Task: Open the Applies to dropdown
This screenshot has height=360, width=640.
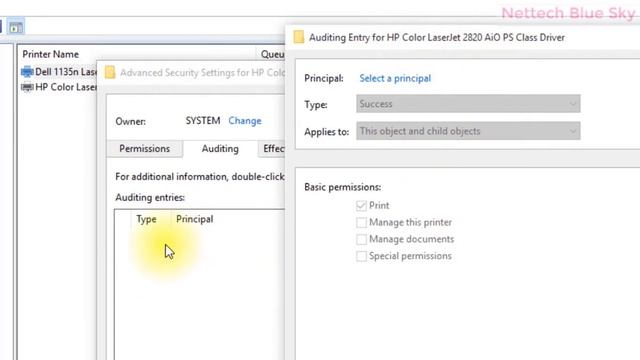Action: [x=468, y=131]
